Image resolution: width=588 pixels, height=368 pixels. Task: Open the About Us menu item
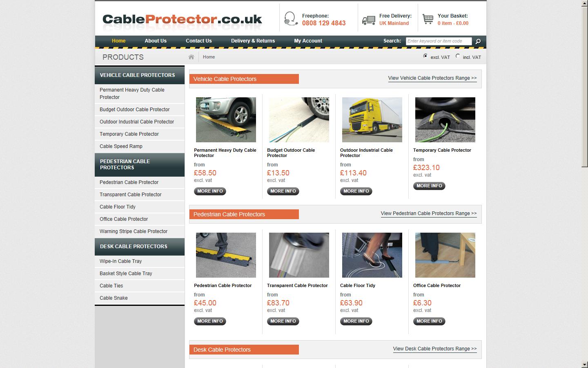click(x=156, y=41)
